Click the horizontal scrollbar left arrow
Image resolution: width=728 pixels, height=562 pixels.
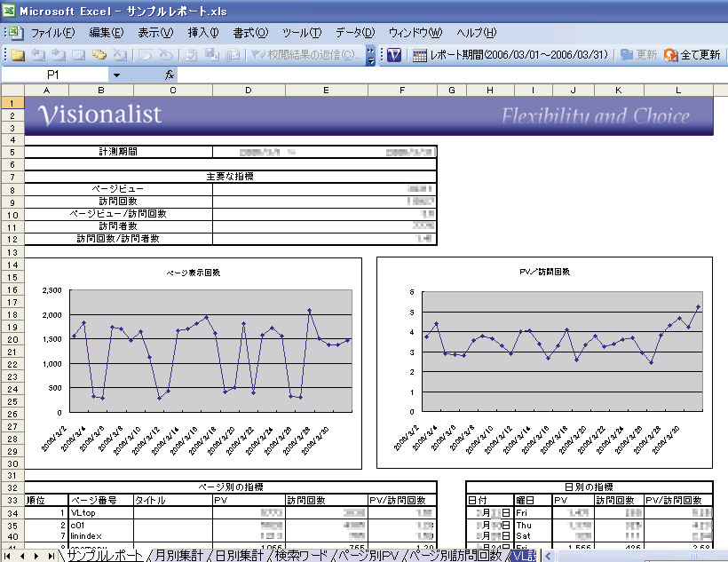tap(549, 556)
